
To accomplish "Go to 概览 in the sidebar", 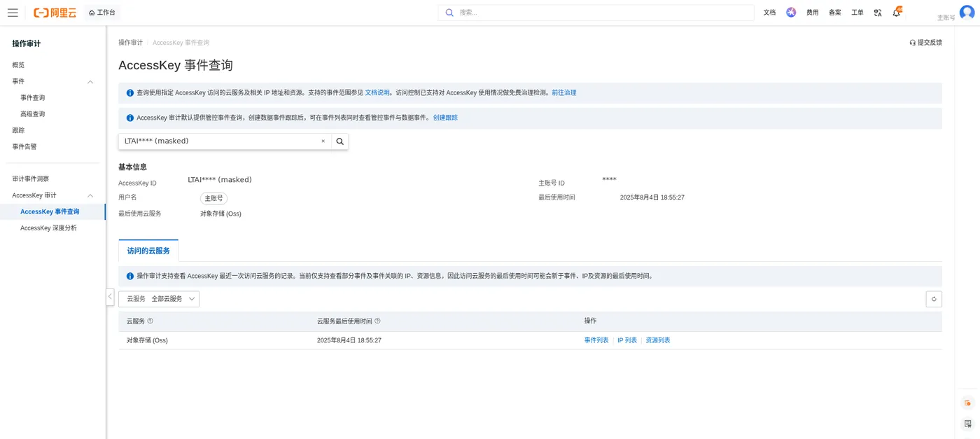I will tap(18, 65).
